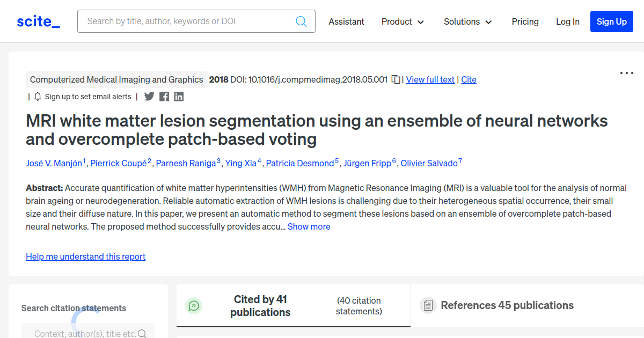644x338 pixels.
Task: Open the Pricing page
Action: pyautogui.click(x=525, y=21)
